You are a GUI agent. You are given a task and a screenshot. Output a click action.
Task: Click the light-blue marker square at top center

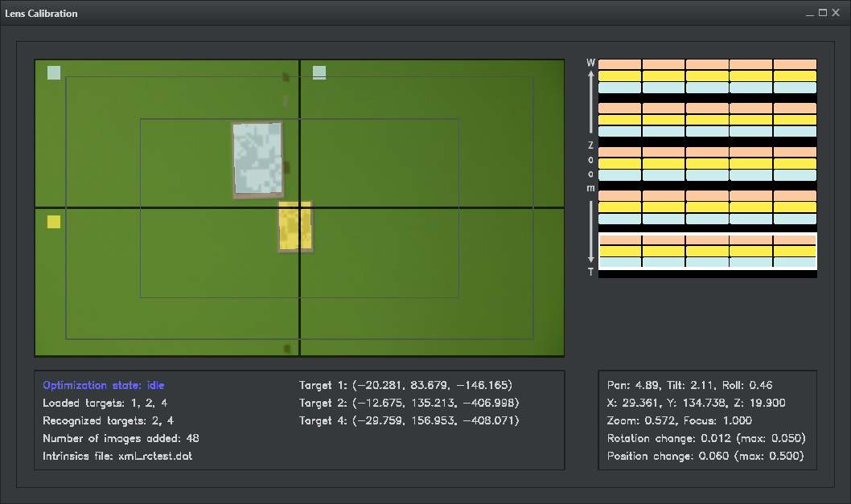(319, 72)
